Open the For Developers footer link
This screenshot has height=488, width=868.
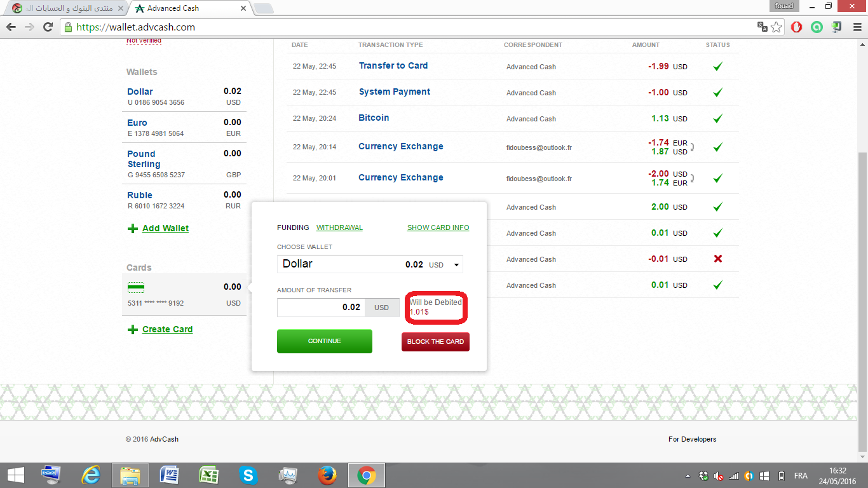point(692,439)
